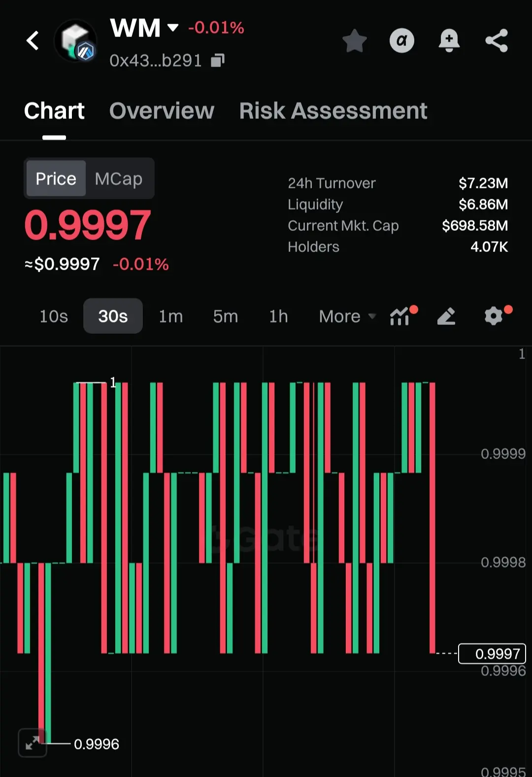
Task: Select the 1m chart interval
Action: (171, 316)
